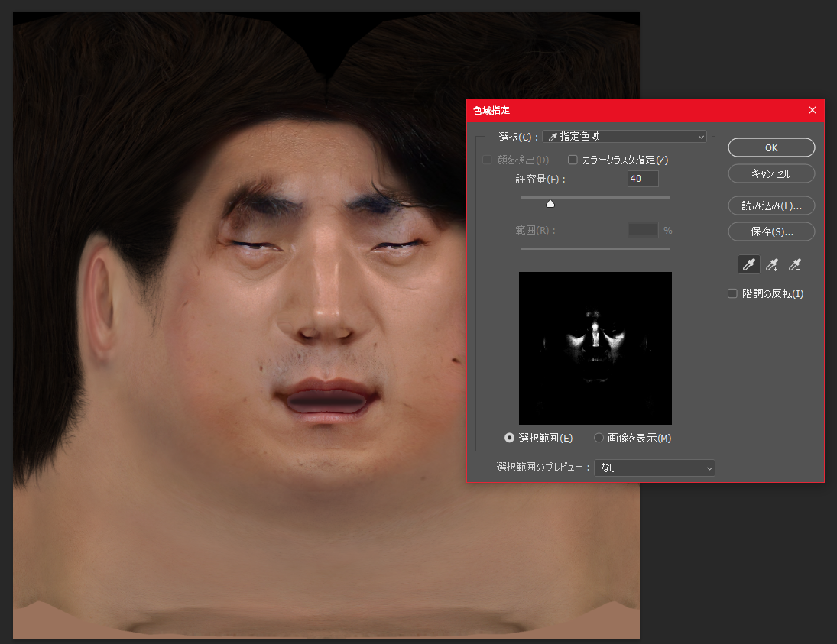Select the 画像を表示 preview radio button
This screenshot has width=837, height=644.
point(598,438)
